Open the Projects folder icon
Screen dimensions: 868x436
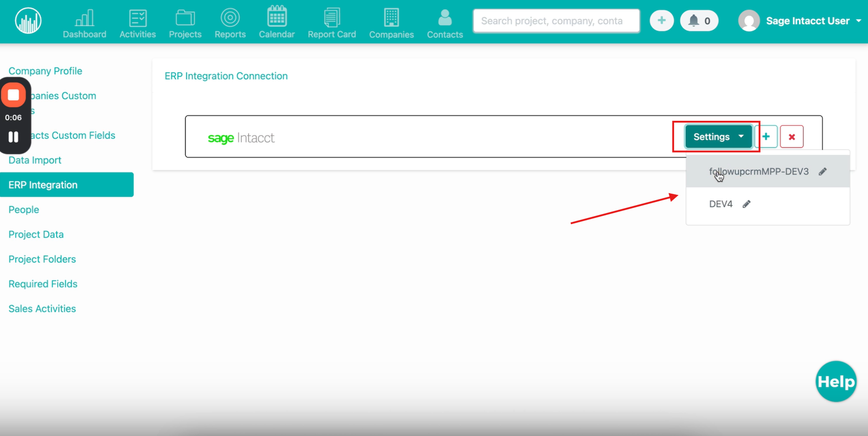point(185,19)
